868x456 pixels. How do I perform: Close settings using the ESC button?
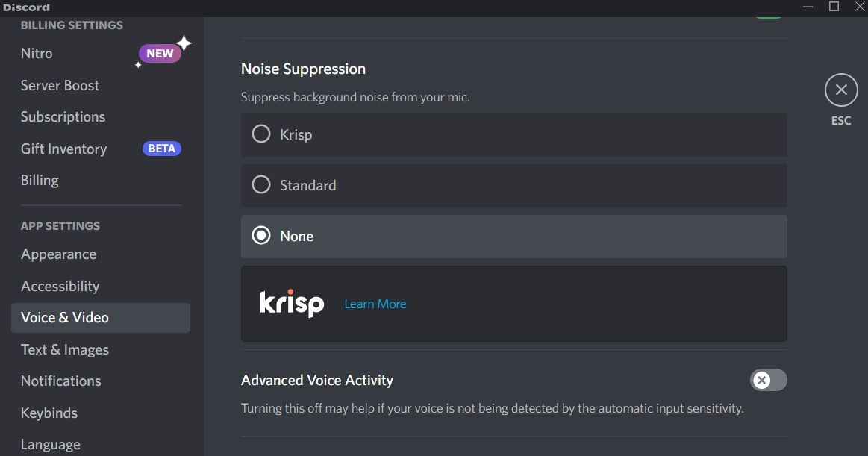tap(841, 89)
